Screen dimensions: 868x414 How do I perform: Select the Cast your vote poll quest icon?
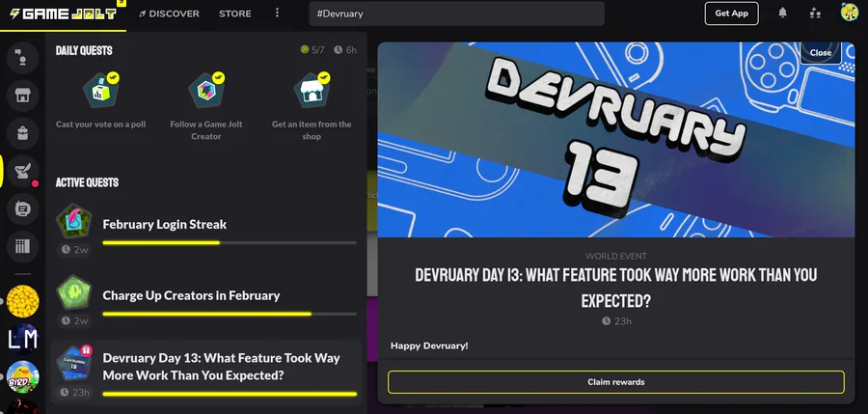pyautogui.click(x=100, y=91)
